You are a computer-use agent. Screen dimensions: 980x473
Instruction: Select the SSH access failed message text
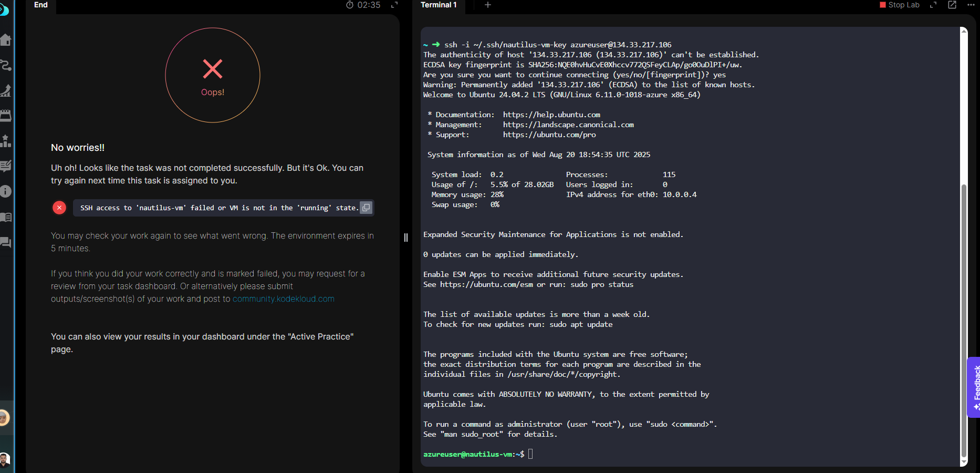pos(220,208)
